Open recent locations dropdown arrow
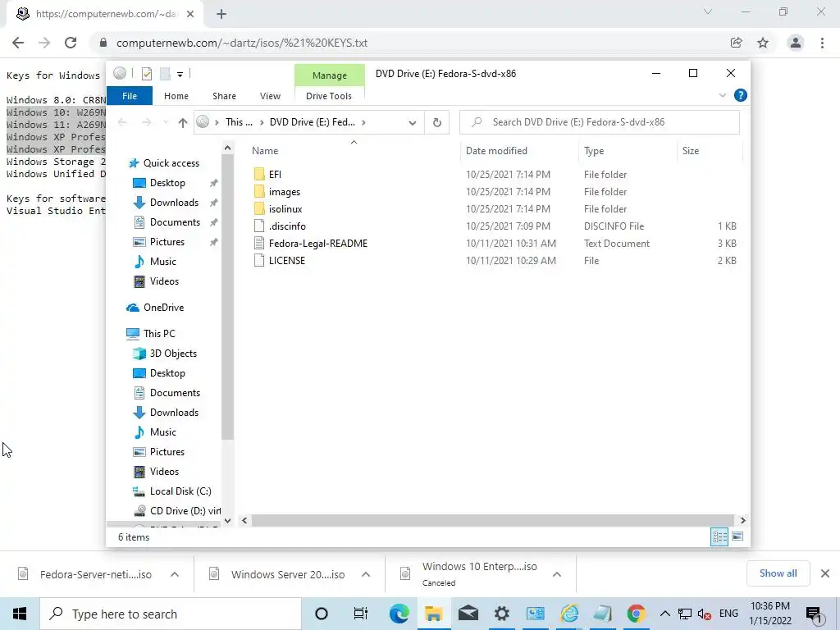The height and width of the screenshot is (630, 840). coord(166,123)
